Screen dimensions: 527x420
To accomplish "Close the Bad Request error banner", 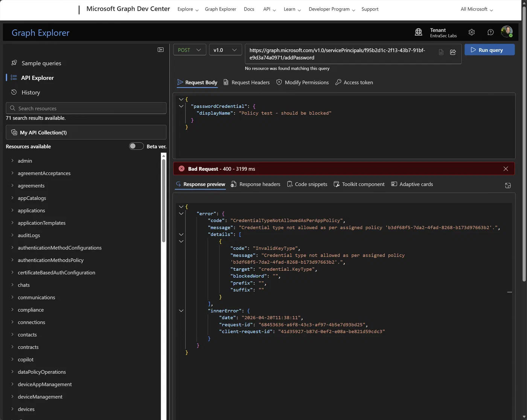I will click(x=506, y=169).
